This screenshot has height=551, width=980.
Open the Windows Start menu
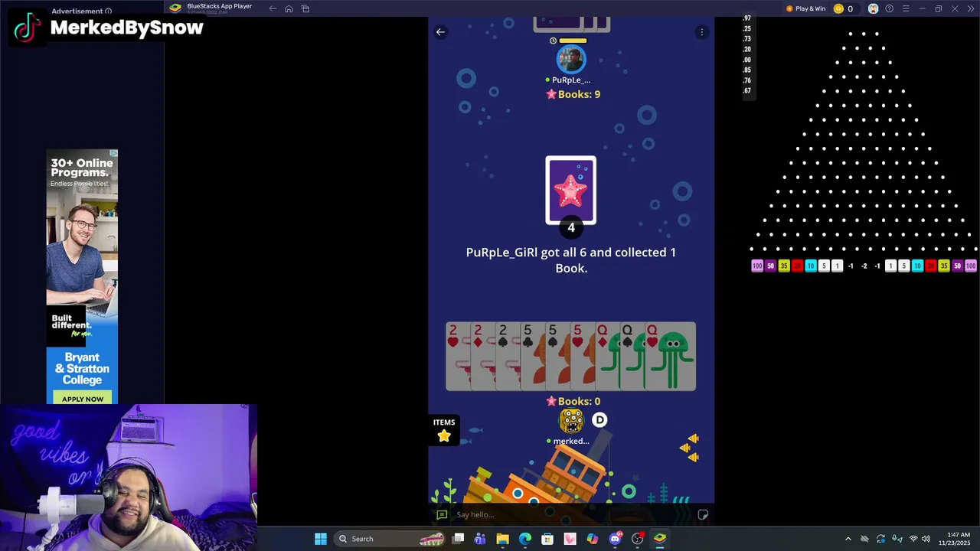pyautogui.click(x=321, y=539)
